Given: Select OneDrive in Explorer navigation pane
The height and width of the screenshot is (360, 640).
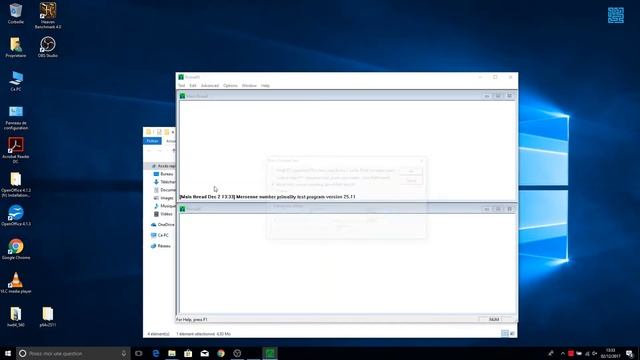Looking at the screenshot, I should pos(163,224).
